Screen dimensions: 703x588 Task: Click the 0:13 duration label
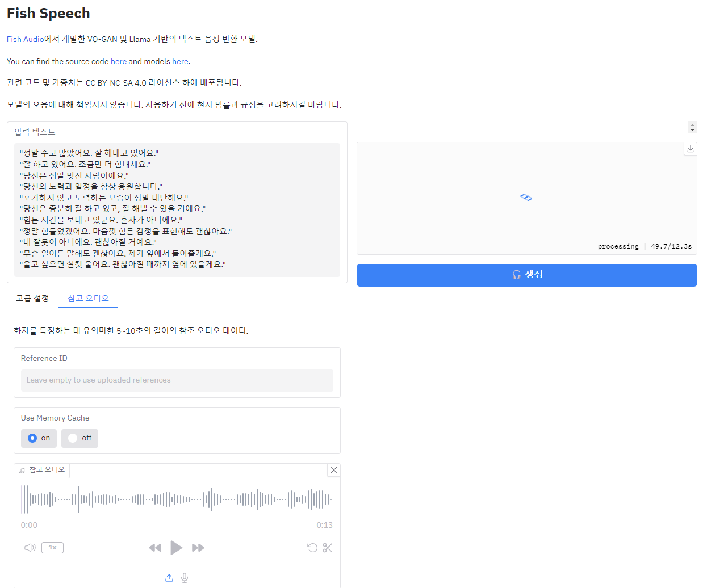coord(324,525)
